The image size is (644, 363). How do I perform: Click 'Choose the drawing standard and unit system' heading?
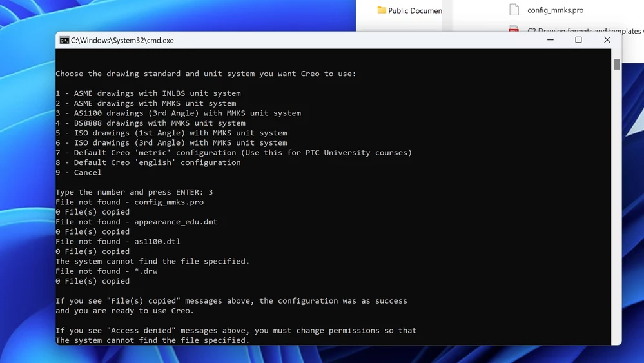pos(206,74)
